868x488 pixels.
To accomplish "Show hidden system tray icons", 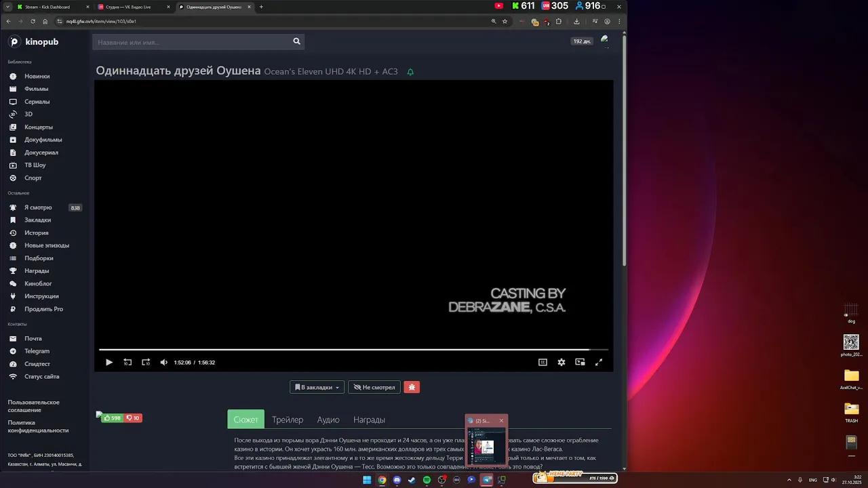I will coord(788,480).
